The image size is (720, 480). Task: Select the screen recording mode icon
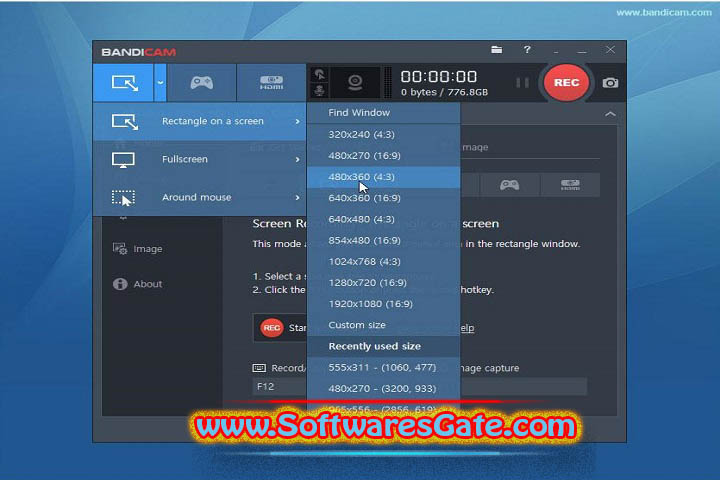coord(124,83)
